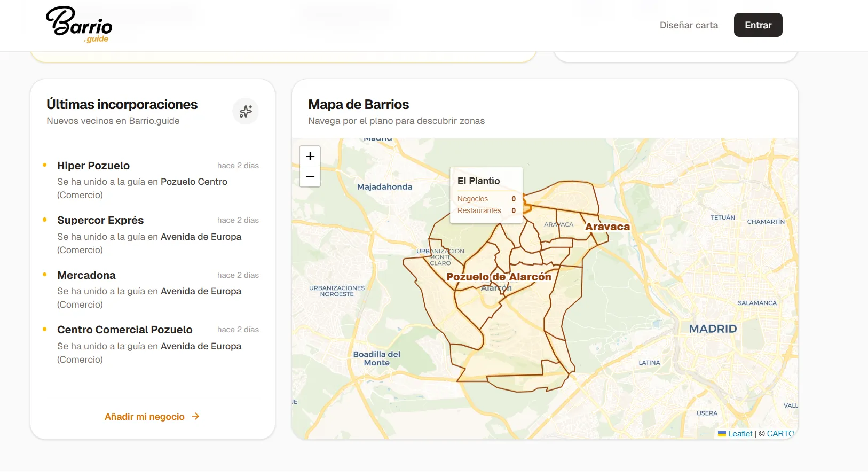The width and height of the screenshot is (868, 476).
Task: Click Pozuelo Centro in the Hiper Pozuelo entry
Action: click(194, 182)
